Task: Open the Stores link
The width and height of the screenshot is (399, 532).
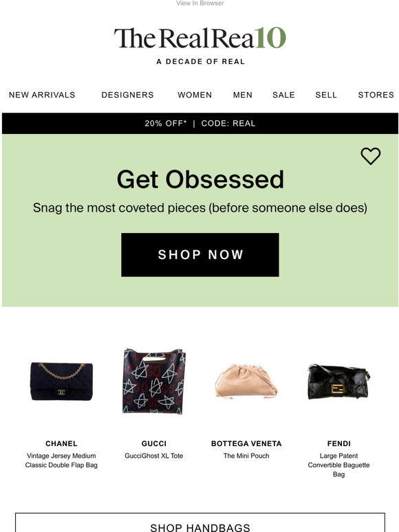Action: tap(376, 95)
